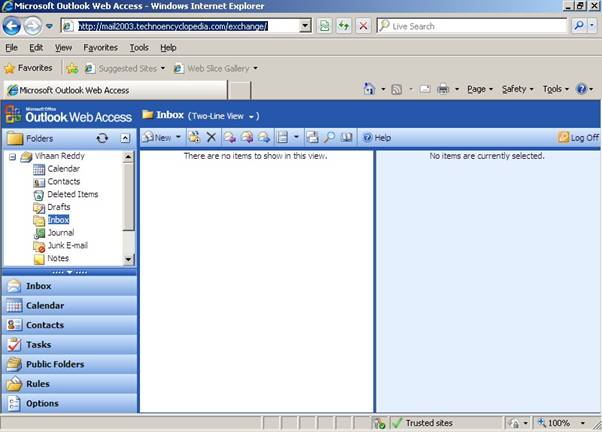Open the Contacts folder in the tree
This screenshot has height=432, width=602.
(64, 181)
